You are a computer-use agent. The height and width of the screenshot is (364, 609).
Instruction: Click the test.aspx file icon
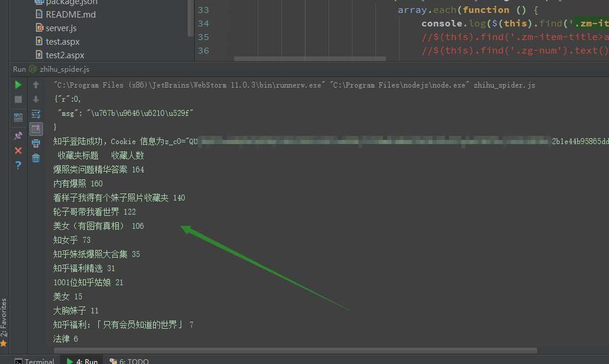39,41
